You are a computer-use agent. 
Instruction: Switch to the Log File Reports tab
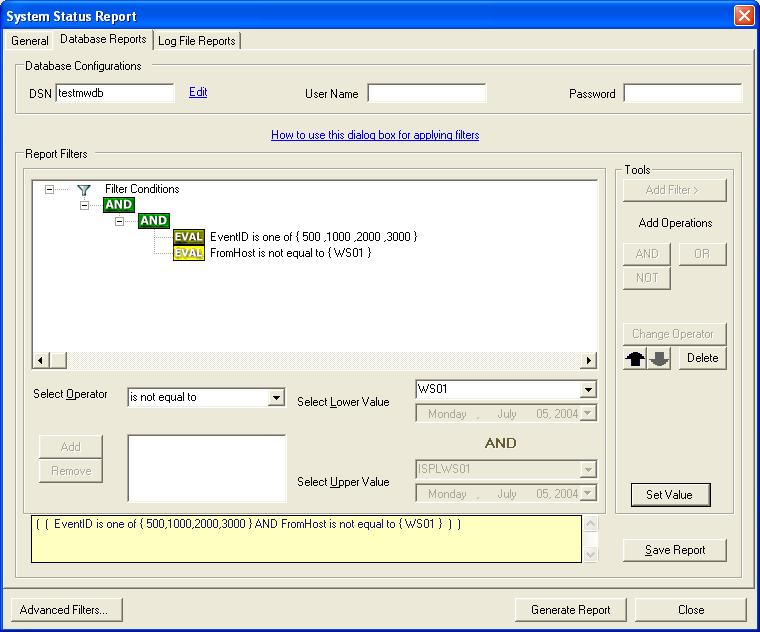pos(197,41)
